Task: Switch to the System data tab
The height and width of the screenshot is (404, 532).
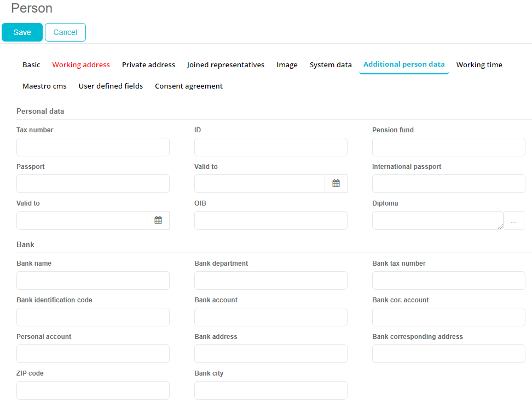Action: [331, 65]
